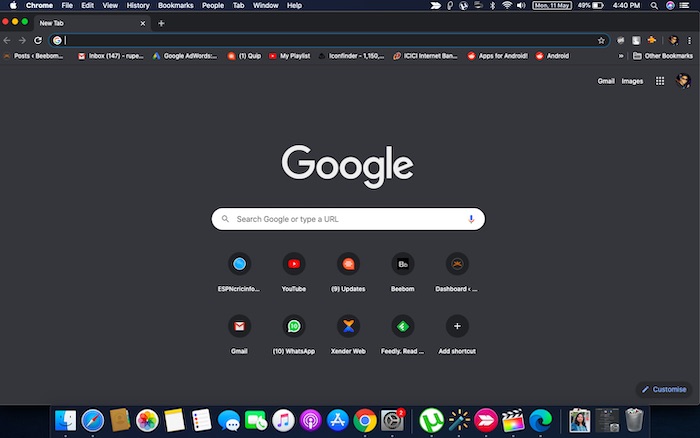The height and width of the screenshot is (438, 700).
Task: Open Chrome's three-dot menu
Action: (x=689, y=41)
